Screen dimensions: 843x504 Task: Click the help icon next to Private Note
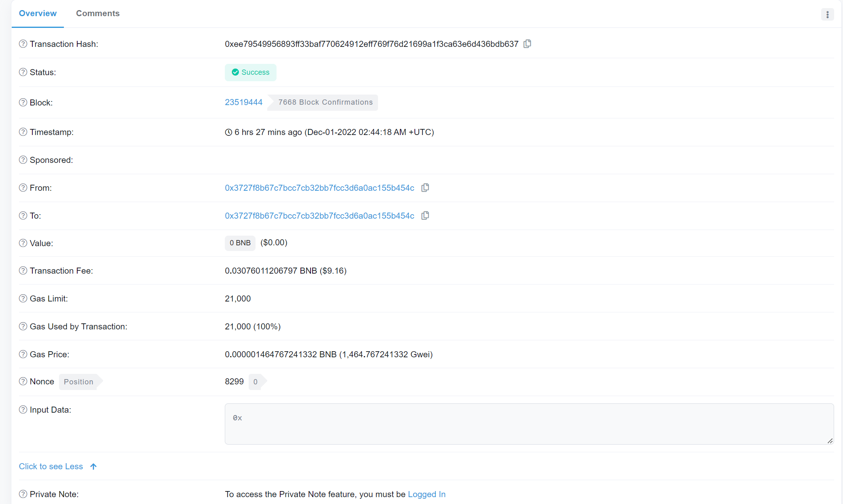click(x=23, y=494)
